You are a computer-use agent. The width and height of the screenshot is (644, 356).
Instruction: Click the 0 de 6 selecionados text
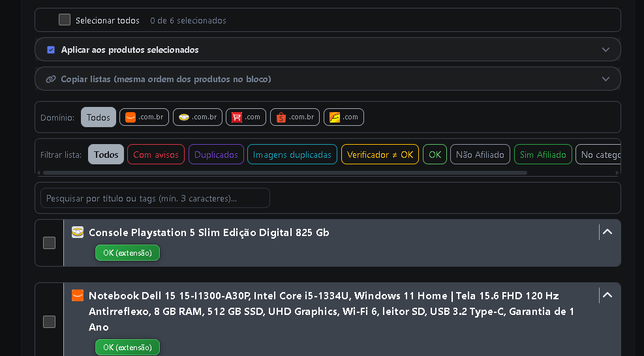coord(188,20)
